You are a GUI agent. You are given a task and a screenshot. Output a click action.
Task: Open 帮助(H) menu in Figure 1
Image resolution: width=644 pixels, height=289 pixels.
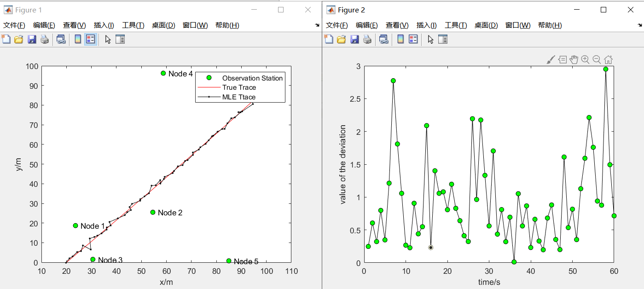click(227, 25)
